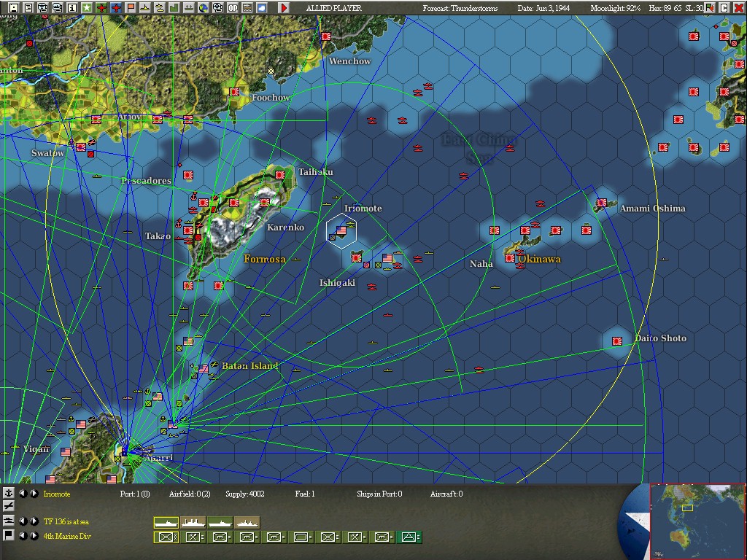Click the 'TF 136 is at sea' label
Screen dimensions: 747x560
click(66, 521)
